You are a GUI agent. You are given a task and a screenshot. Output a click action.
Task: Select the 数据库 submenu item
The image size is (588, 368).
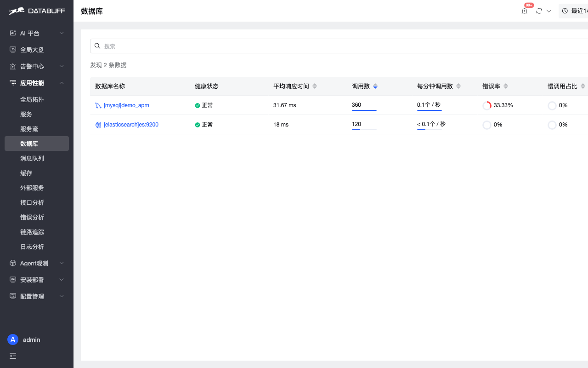(x=37, y=144)
